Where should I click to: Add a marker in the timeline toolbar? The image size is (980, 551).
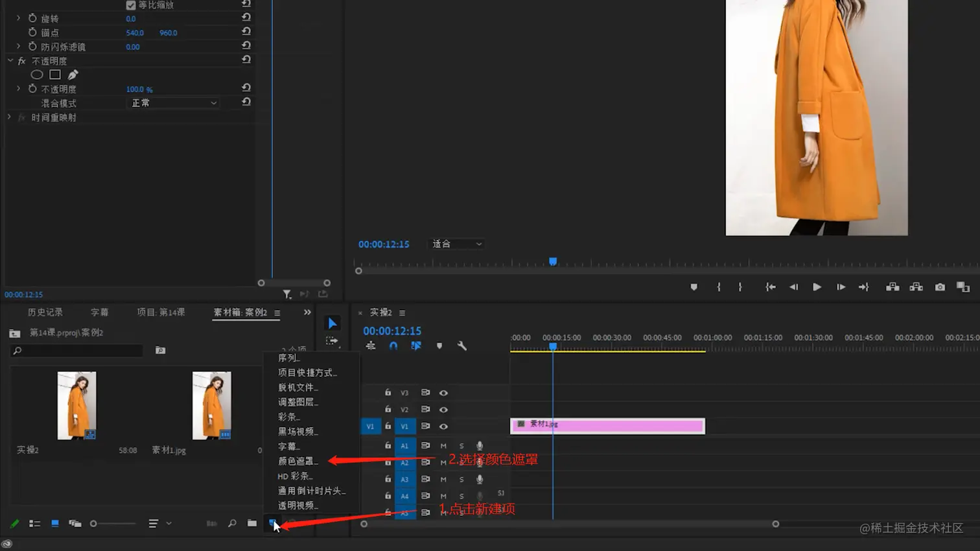click(x=439, y=346)
